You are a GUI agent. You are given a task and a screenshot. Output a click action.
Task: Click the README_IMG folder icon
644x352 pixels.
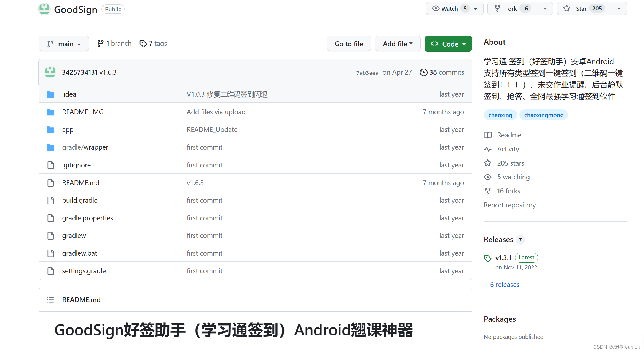50,112
